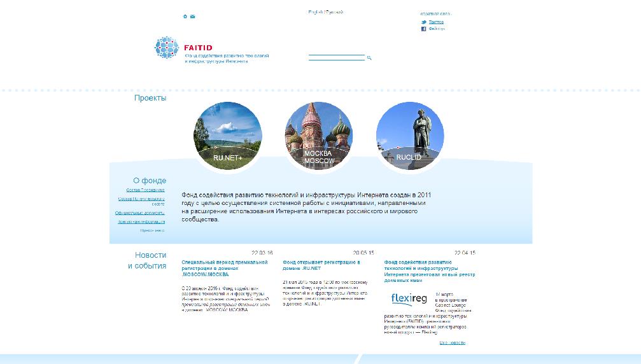This screenshot has height=364, width=641.
Task: Click the Twitter bird icon
Action: [x=424, y=22]
